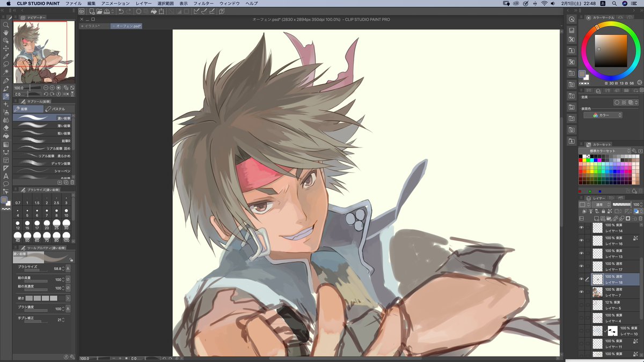Select the Eraser tool
Image resolution: width=644 pixels, height=362 pixels.
click(x=6, y=128)
